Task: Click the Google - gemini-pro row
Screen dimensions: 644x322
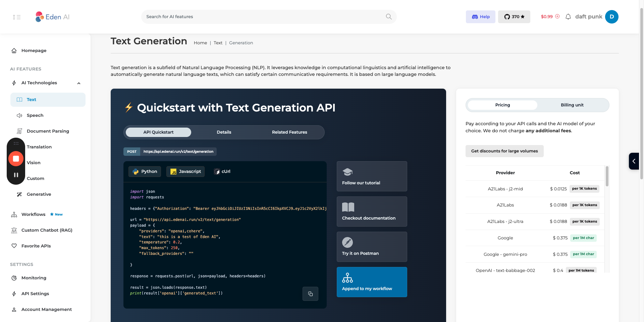Action: click(535, 255)
